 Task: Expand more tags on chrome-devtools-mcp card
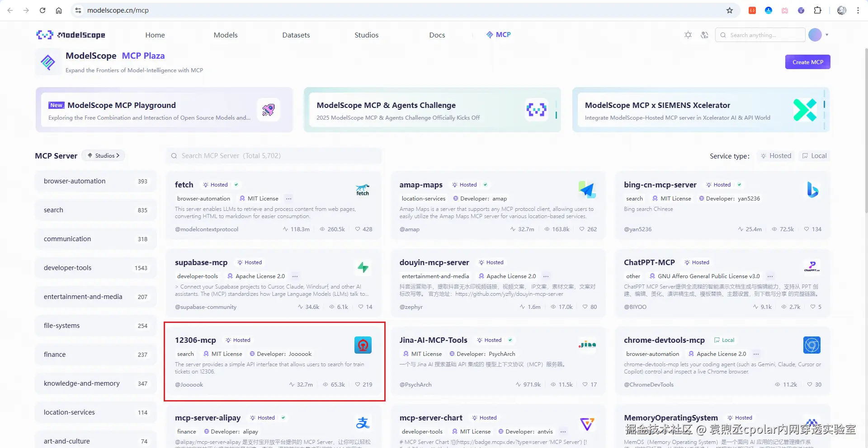point(756,354)
